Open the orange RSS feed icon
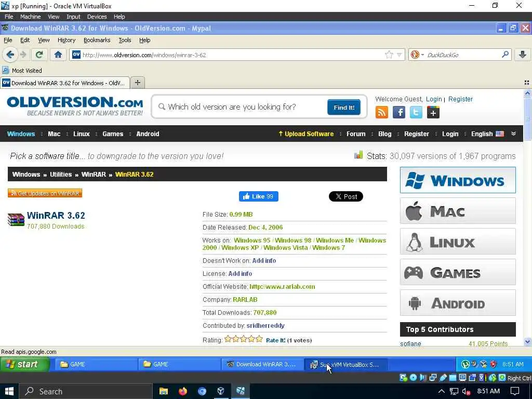This screenshot has width=532, height=399. click(382, 112)
